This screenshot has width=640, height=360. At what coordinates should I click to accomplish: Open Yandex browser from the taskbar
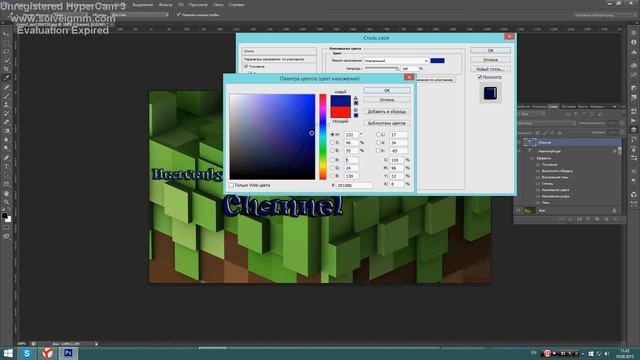47,353
